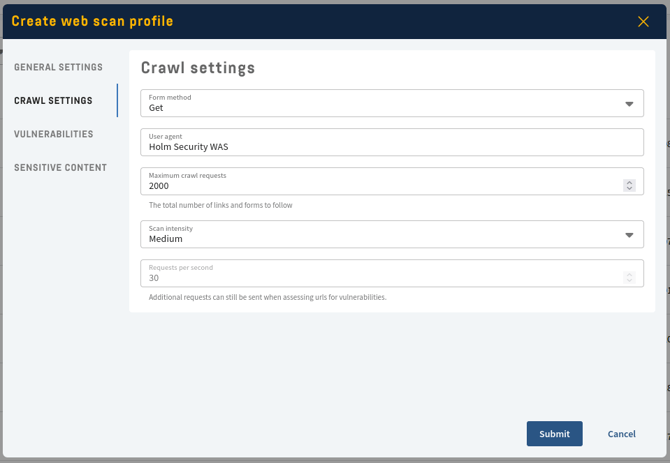Click the User agent text field
Screen dimensions: 670x463
(x=391, y=142)
